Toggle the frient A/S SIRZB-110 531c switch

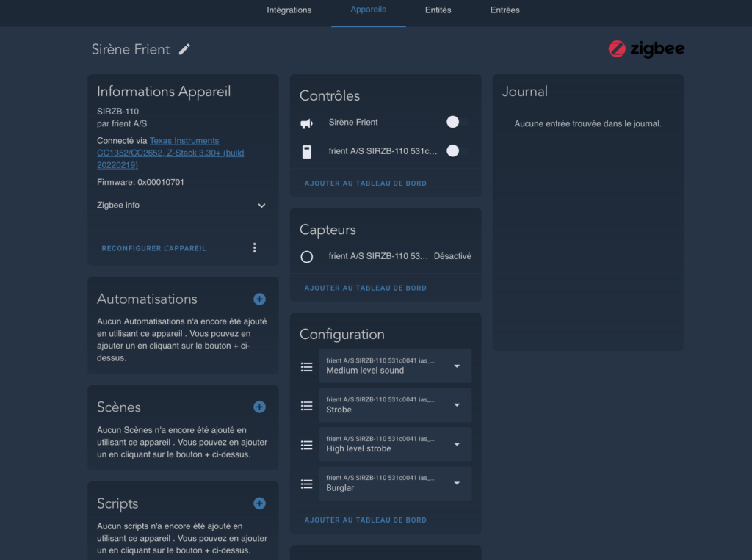457,151
